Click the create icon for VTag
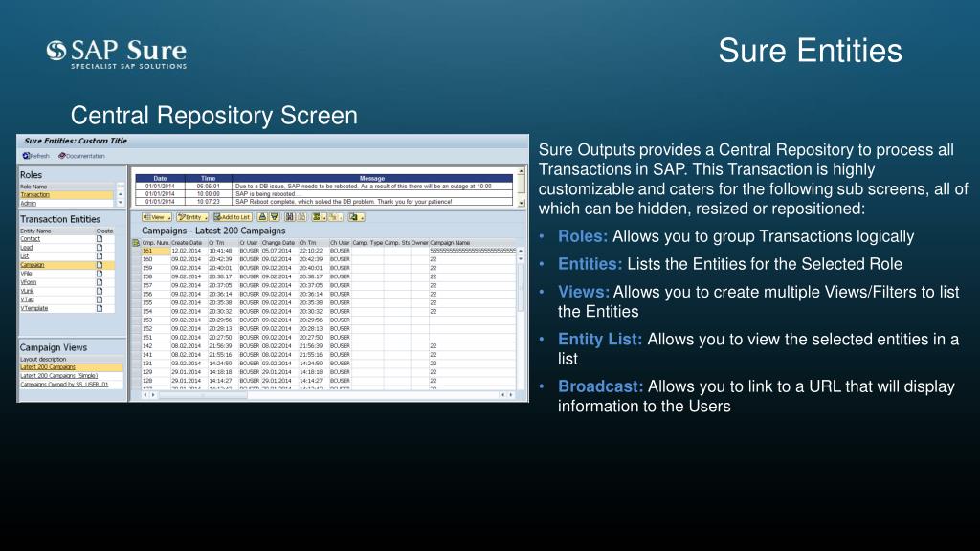 coord(100,299)
